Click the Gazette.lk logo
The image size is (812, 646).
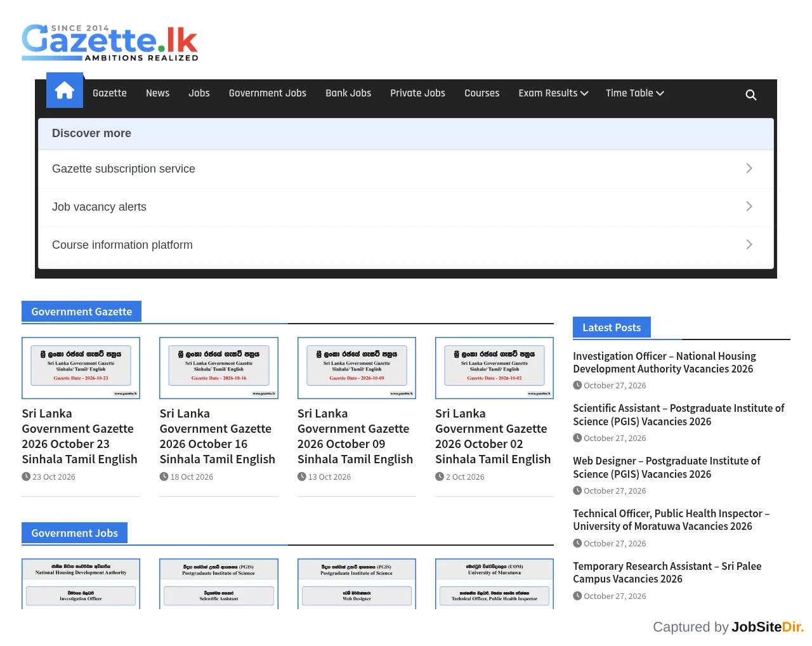coord(110,43)
